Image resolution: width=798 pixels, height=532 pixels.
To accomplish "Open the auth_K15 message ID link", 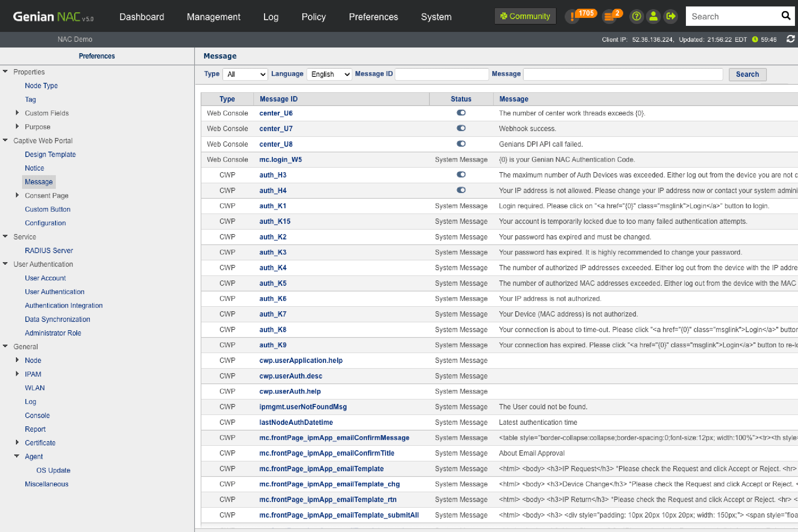I will [275, 221].
